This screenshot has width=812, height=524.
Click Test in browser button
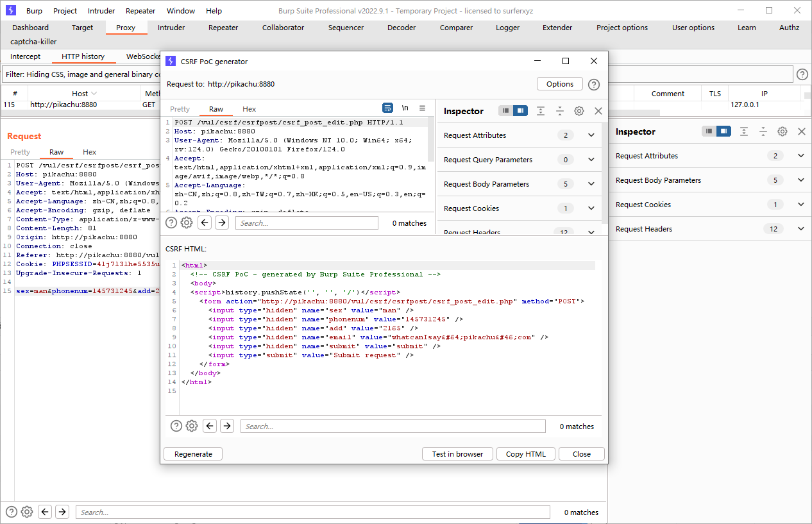[x=457, y=453]
